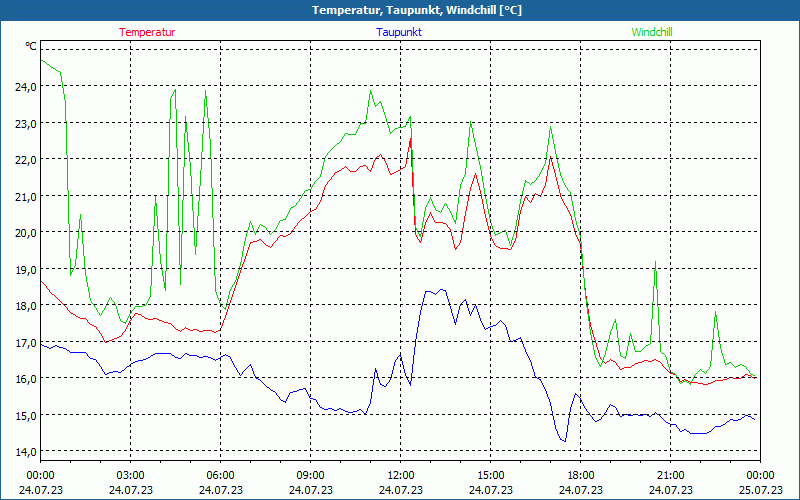Click the °C unit label
The width and height of the screenshot is (800, 500).
pyautogui.click(x=31, y=46)
